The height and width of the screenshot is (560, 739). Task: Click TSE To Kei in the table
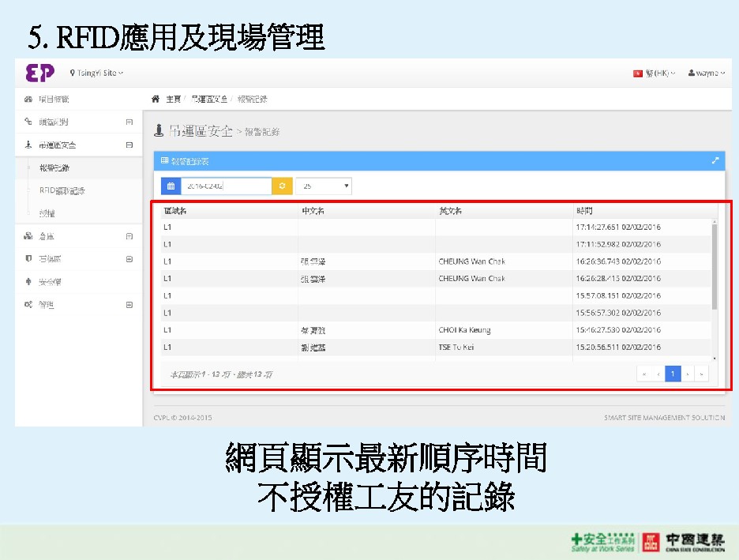(456, 347)
